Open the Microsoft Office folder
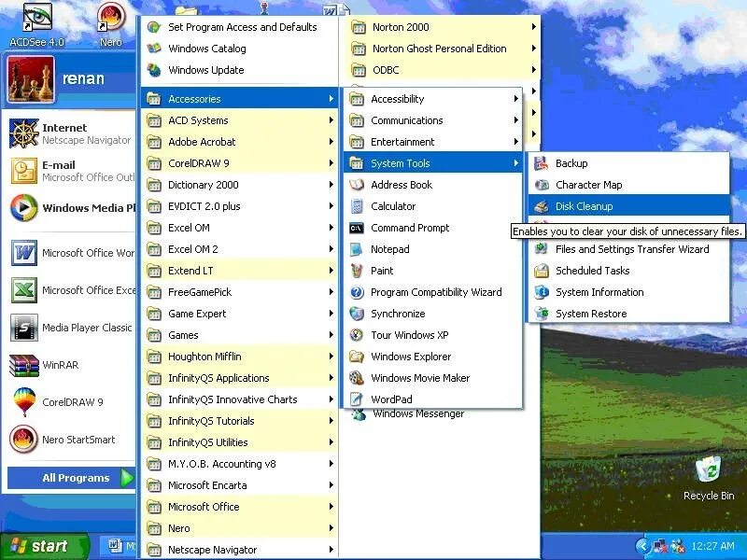 click(x=240, y=507)
